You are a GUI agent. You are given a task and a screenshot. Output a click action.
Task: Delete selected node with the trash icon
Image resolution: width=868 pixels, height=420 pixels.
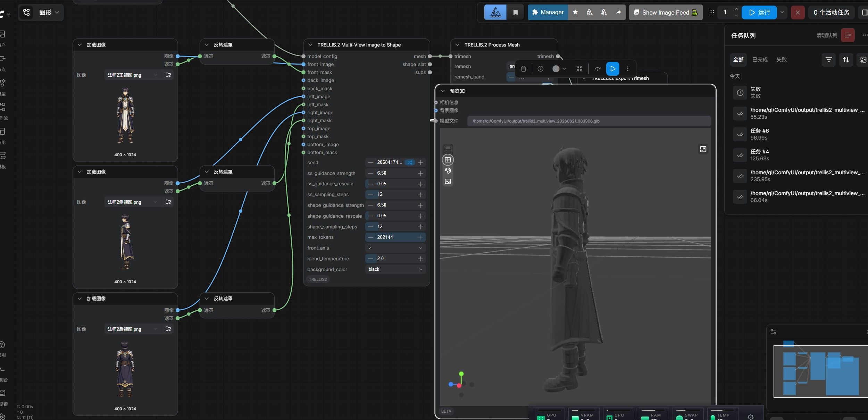tap(524, 69)
